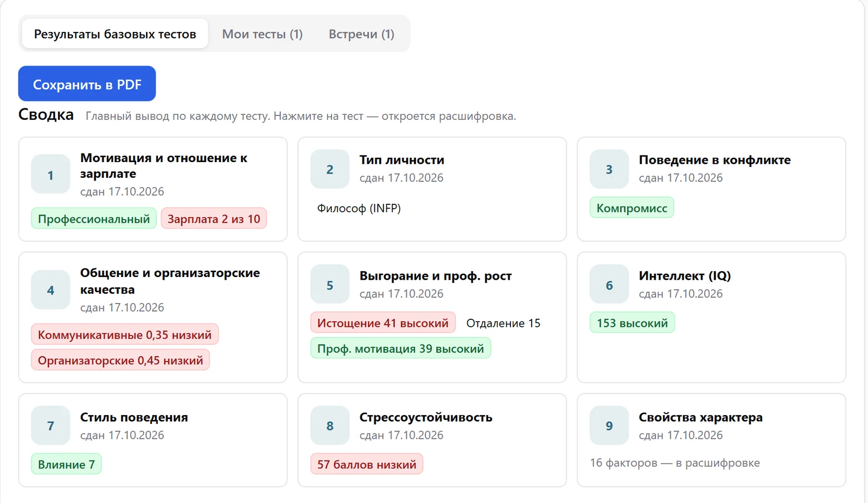
Task: Open Мотивация и отношение к зарплате title
Action: pyautogui.click(x=164, y=166)
